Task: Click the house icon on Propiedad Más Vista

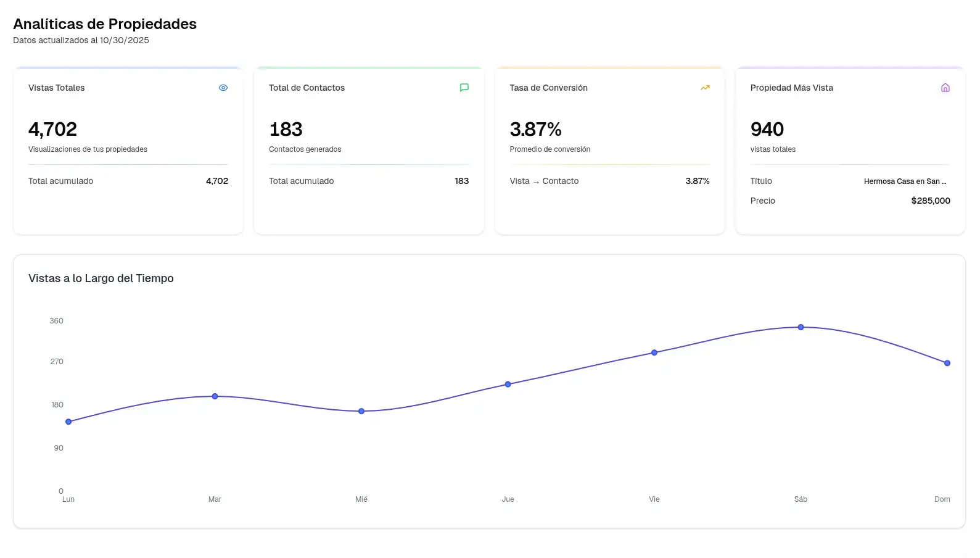Action: 945,88
